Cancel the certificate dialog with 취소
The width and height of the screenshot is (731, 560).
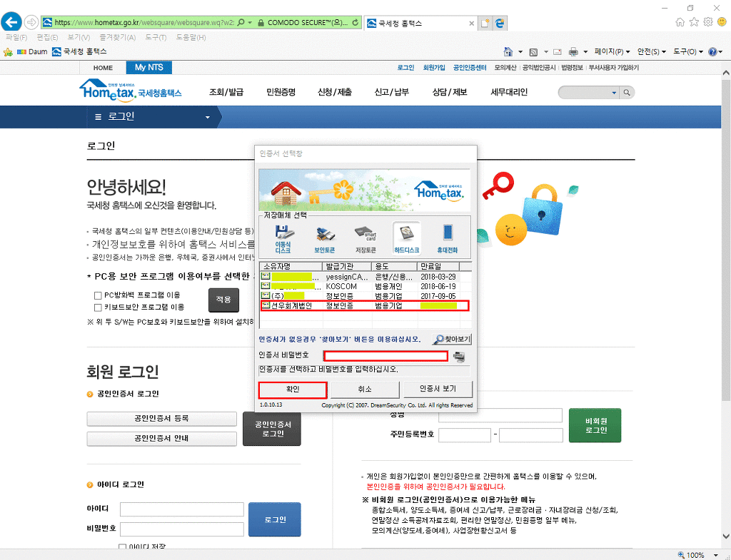365,390
